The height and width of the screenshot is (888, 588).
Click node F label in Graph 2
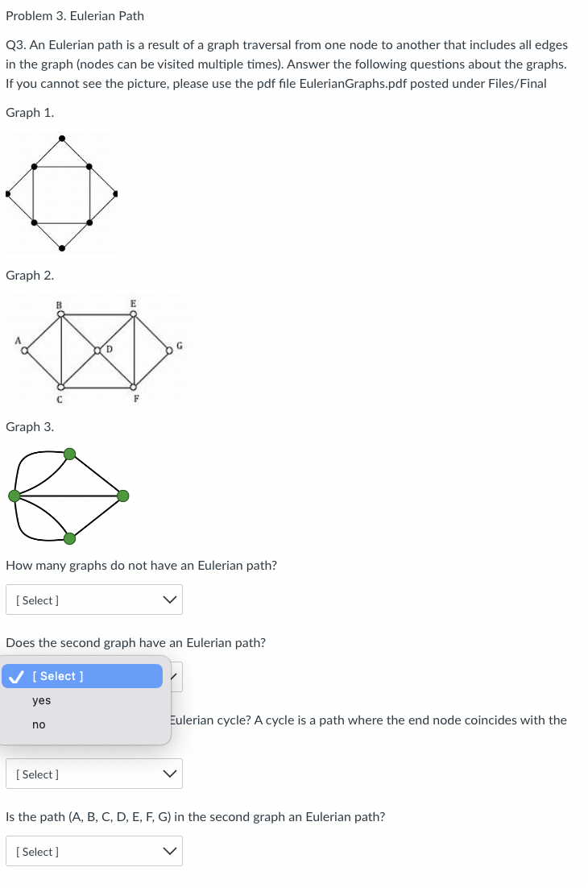click(136, 398)
